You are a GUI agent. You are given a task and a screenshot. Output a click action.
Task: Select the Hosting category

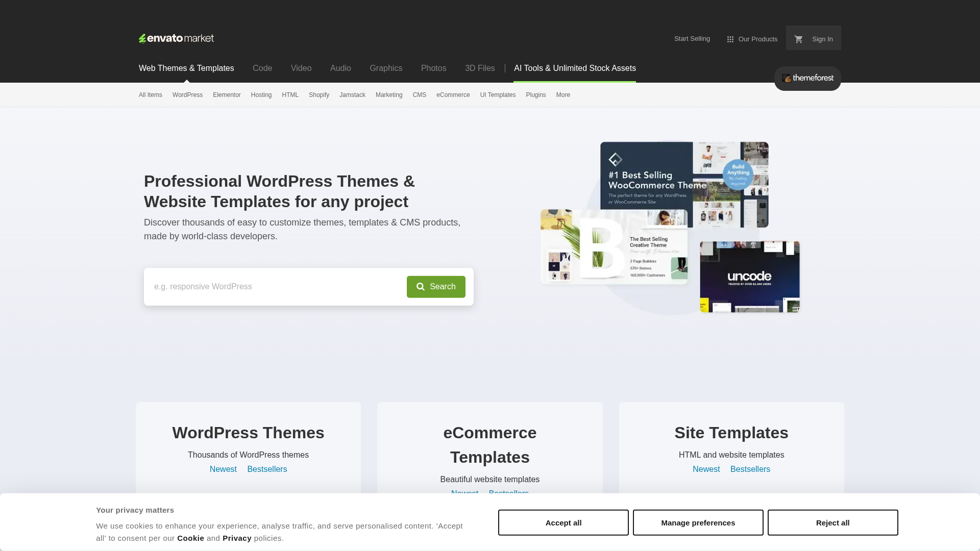pos(261,95)
